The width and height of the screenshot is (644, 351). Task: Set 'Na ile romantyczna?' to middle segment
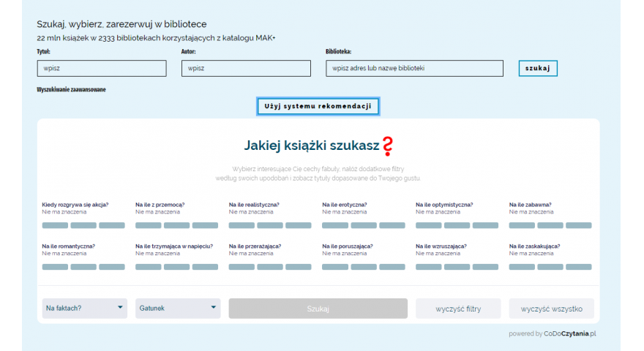click(x=83, y=267)
